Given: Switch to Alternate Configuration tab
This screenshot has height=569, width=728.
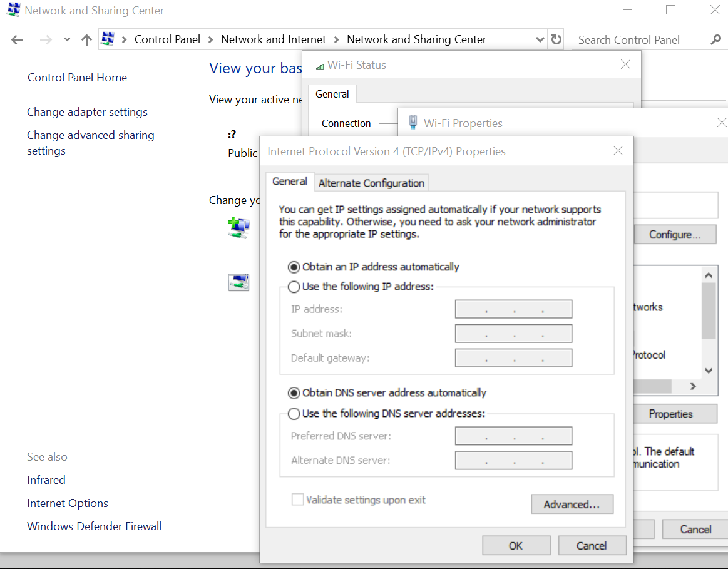Looking at the screenshot, I should [x=371, y=183].
